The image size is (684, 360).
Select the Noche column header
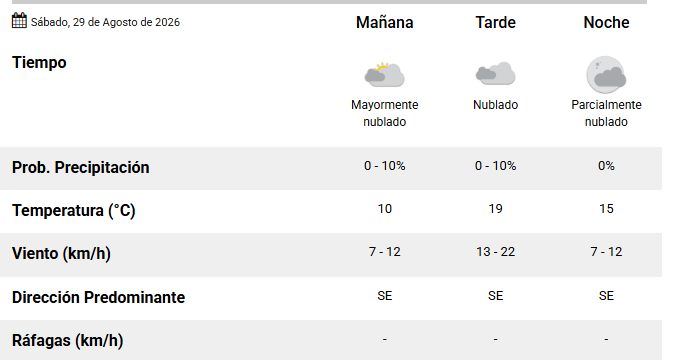pos(606,22)
